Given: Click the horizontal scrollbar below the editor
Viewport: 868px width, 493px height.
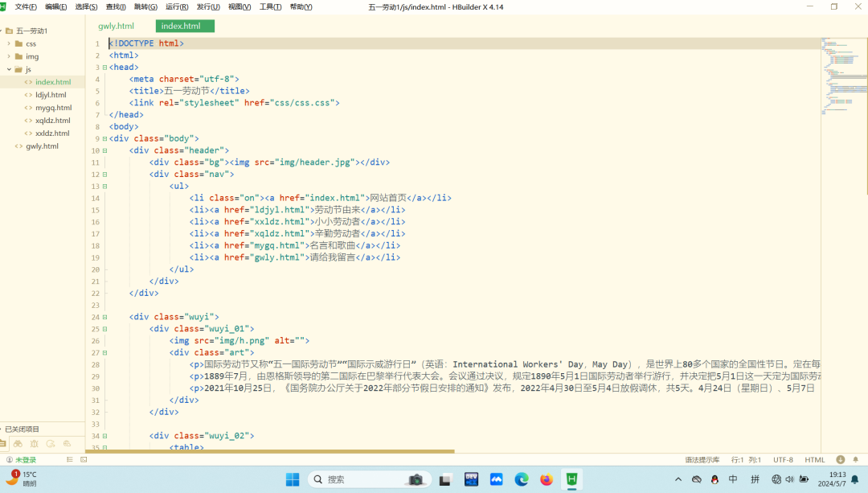Looking at the screenshot, I should pyautogui.click(x=270, y=451).
